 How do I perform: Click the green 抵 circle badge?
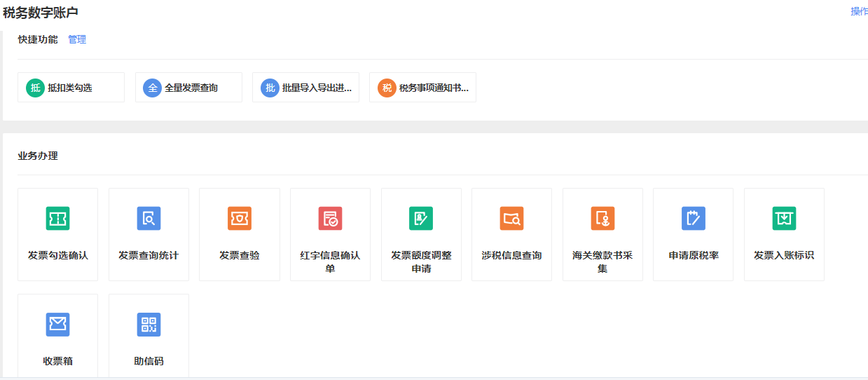tap(35, 88)
